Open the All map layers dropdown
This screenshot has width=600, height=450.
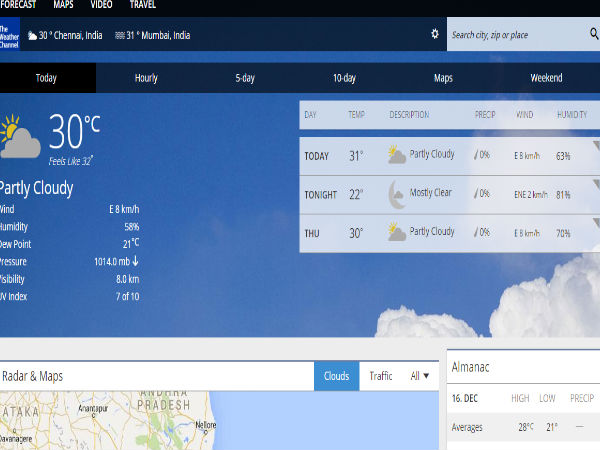pos(419,376)
